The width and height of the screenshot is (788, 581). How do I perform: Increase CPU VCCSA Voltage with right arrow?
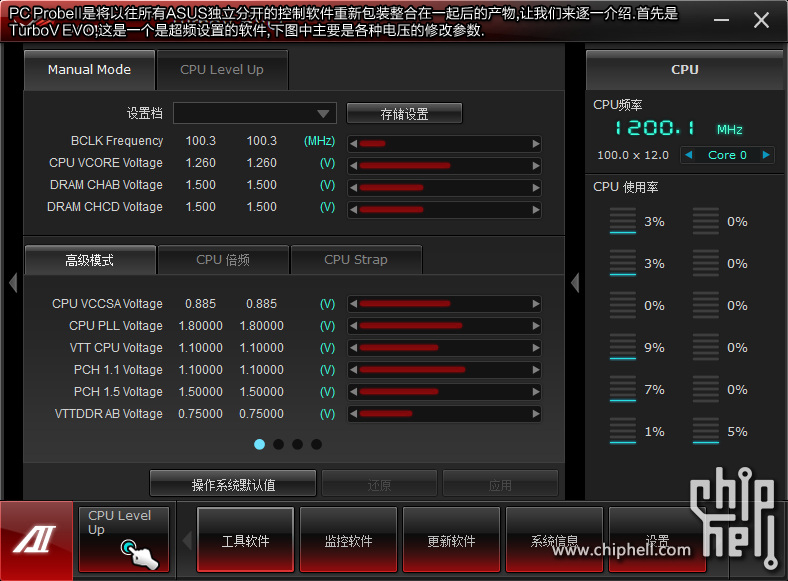pyautogui.click(x=536, y=304)
